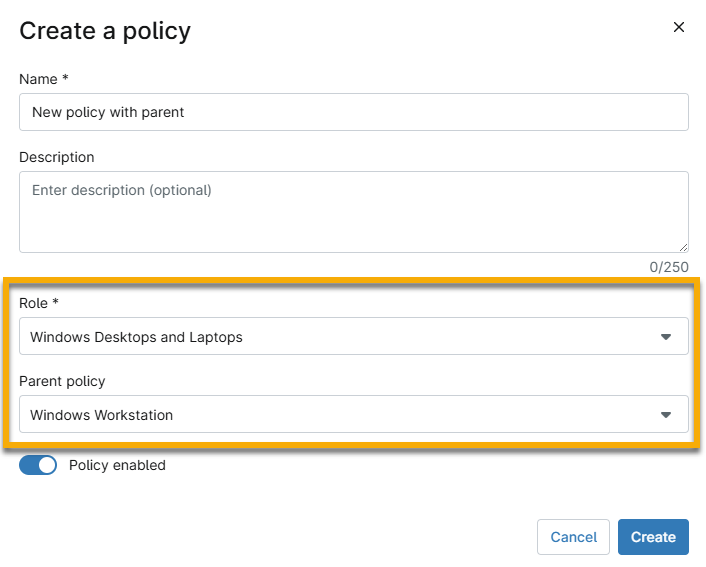Close the Create a policy dialog
706x567 pixels.
(x=679, y=28)
